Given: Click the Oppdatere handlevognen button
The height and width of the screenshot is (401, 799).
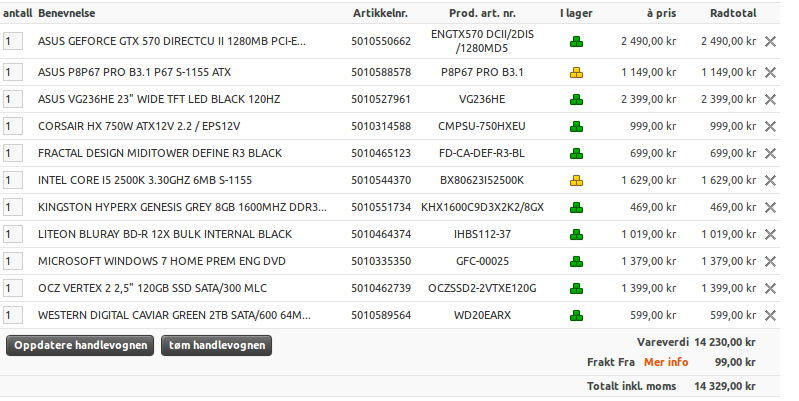Looking at the screenshot, I should coord(80,345).
